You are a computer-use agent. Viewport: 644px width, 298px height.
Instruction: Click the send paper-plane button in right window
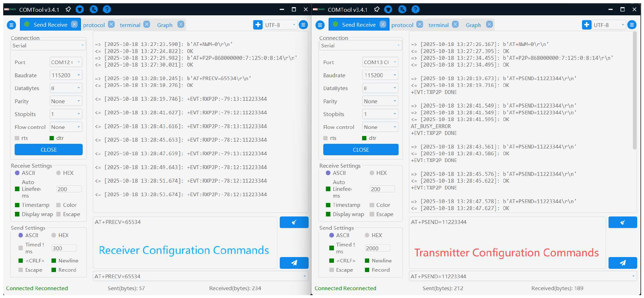tap(623, 263)
